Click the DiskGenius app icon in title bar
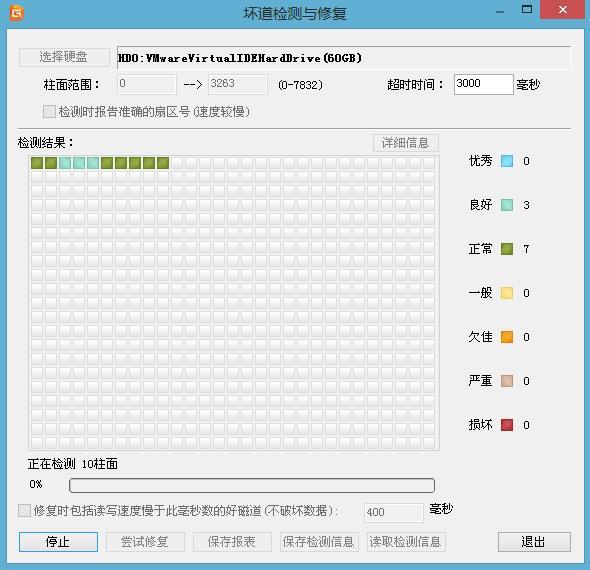The height and width of the screenshot is (570, 590). coord(17,13)
